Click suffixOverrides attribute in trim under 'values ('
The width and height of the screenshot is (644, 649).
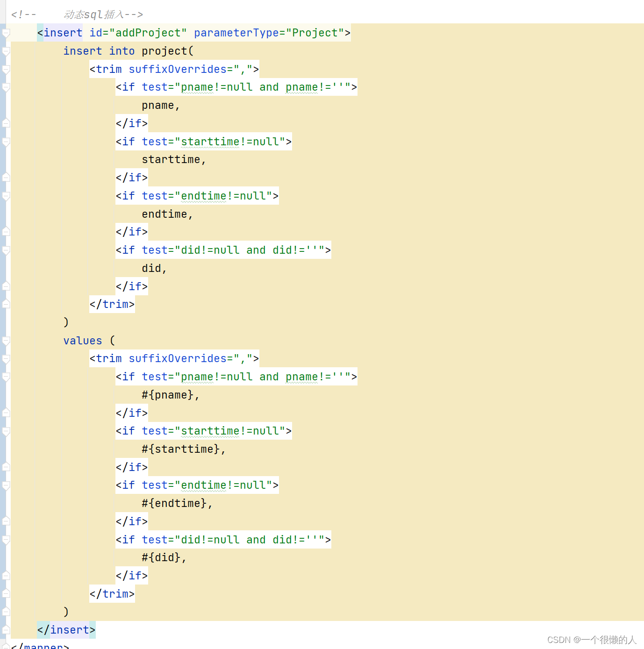[190, 358]
